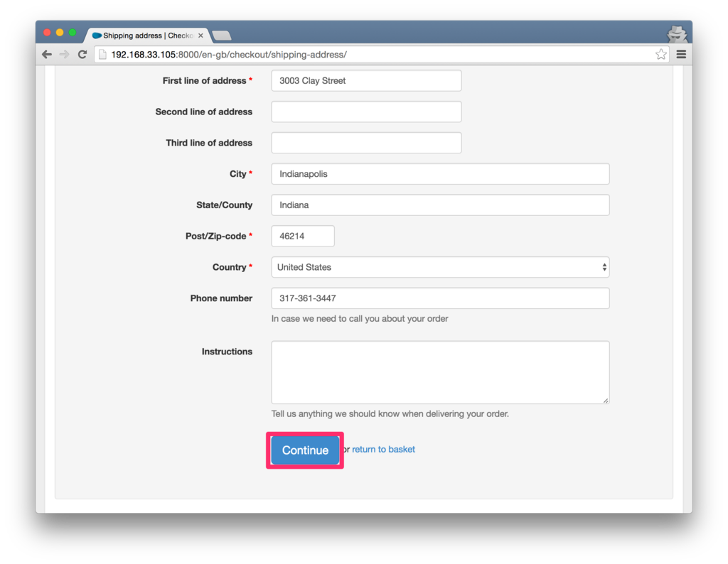Click the 'In case we need to call you' help text
728x564 pixels.
click(x=360, y=319)
